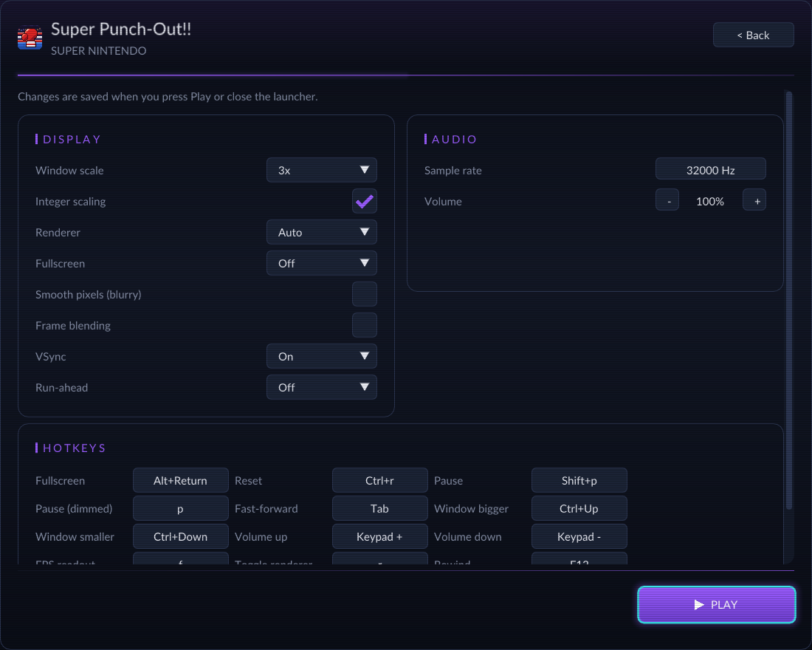
Task: Launch the game with the PLAY button
Action: point(716,604)
